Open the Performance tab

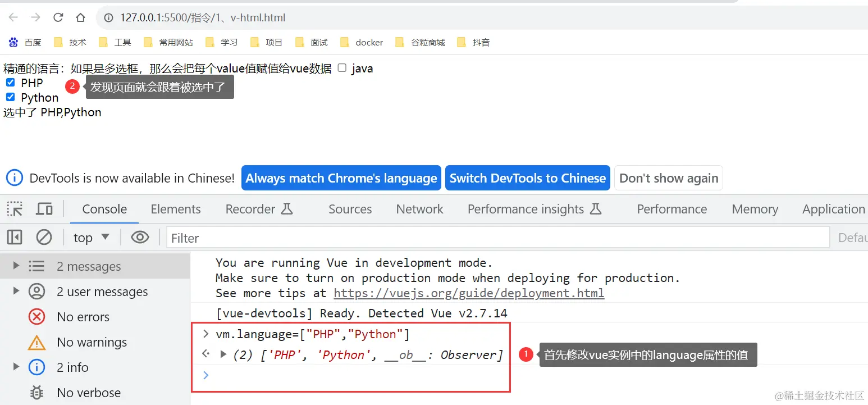[x=672, y=209]
